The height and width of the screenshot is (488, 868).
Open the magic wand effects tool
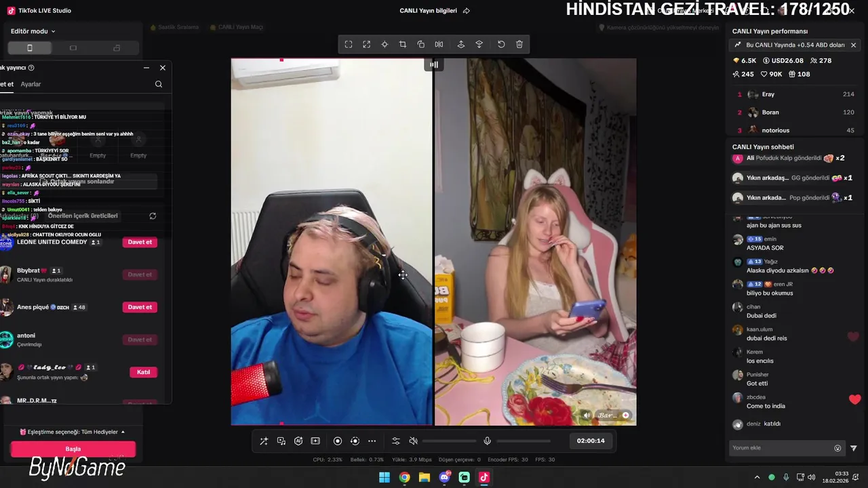click(264, 441)
